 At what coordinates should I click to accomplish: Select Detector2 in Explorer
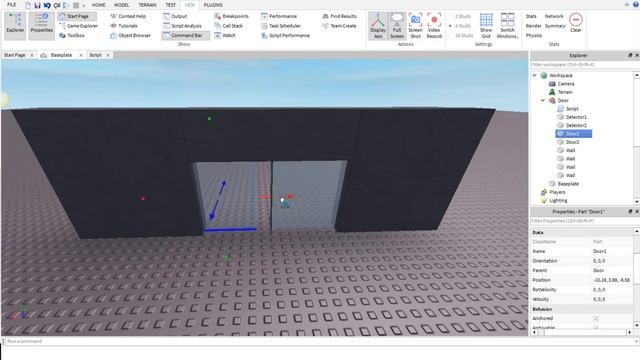click(576, 125)
